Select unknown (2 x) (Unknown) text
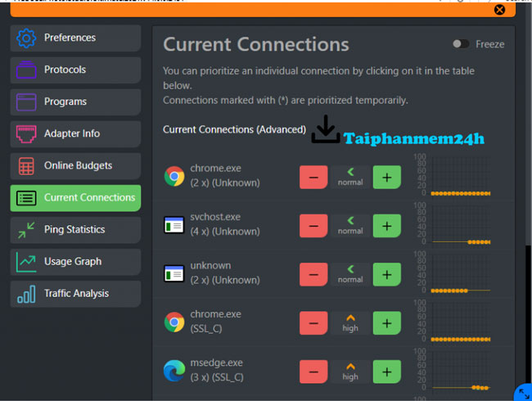The image size is (532, 401). [x=225, y=273]
